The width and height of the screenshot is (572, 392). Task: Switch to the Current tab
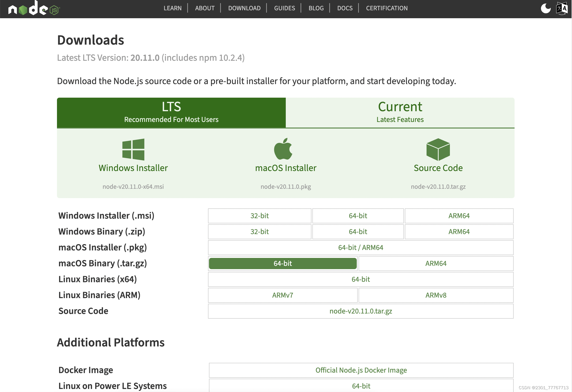[400, 112]
